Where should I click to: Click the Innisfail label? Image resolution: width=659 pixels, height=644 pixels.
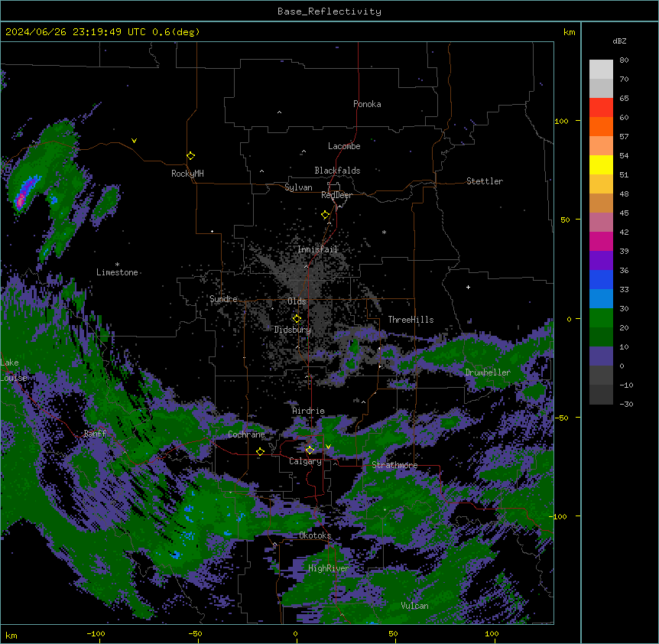pos(317,249)
